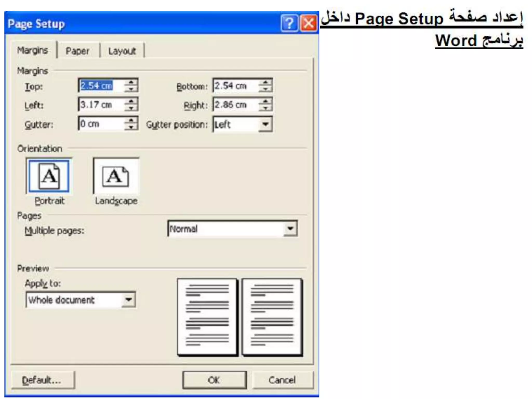Image resolution: width=532 pixels, height=399 pixels.
Task: Open the Margins tab
Action: click(x=32, y=50)
